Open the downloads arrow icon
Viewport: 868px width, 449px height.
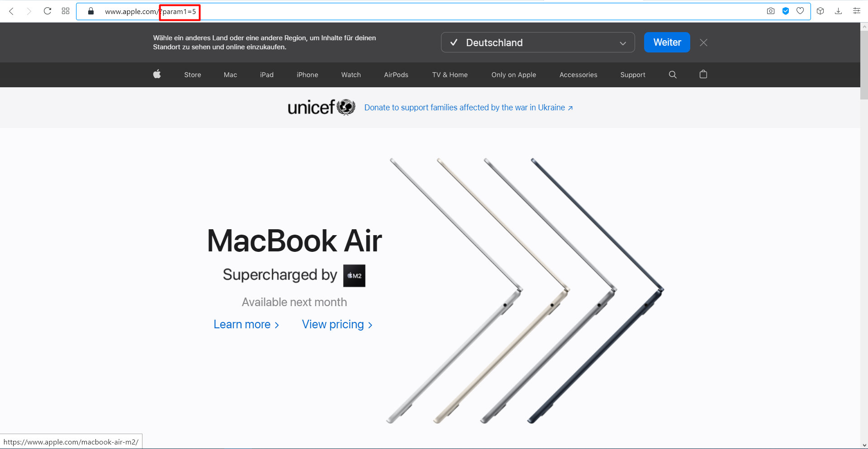(838, 11)
